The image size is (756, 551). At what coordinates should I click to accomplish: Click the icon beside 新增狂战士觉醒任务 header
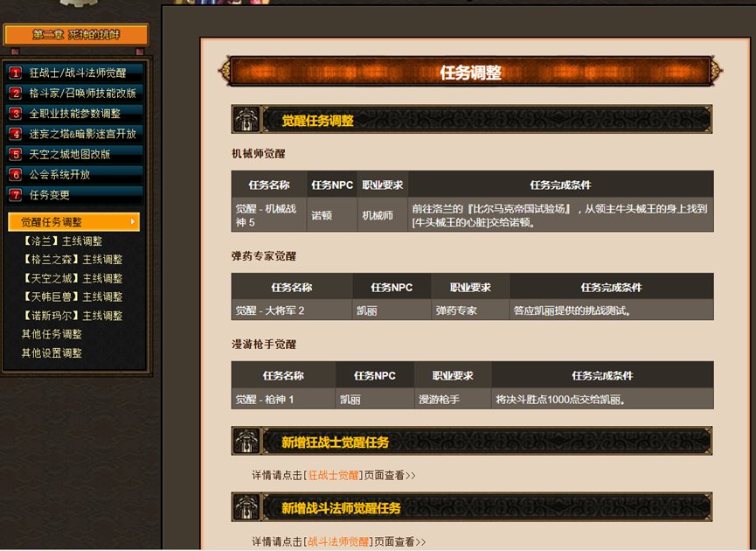246,441
